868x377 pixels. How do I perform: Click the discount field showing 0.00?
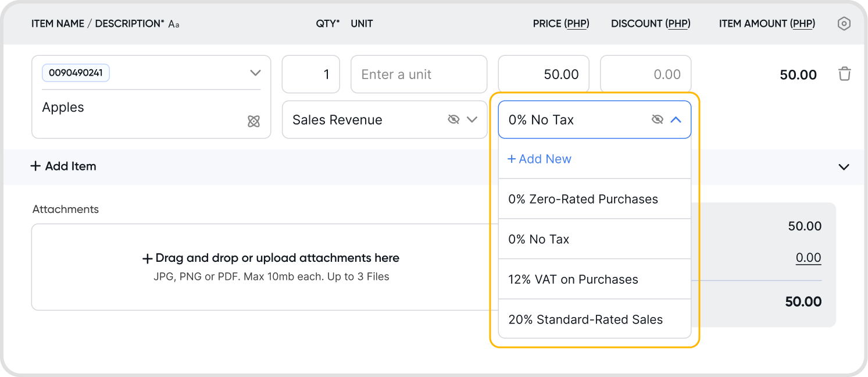(x=645, y=74)
